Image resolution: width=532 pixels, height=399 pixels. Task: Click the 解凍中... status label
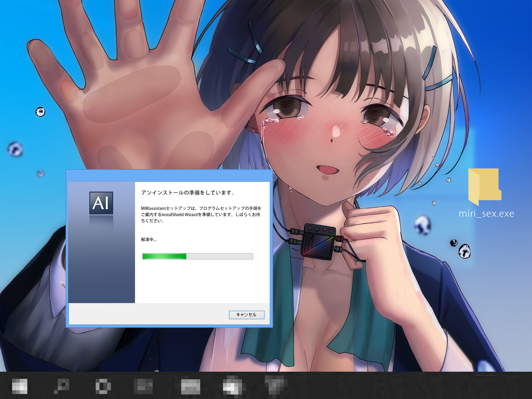(x=149, y=240)
